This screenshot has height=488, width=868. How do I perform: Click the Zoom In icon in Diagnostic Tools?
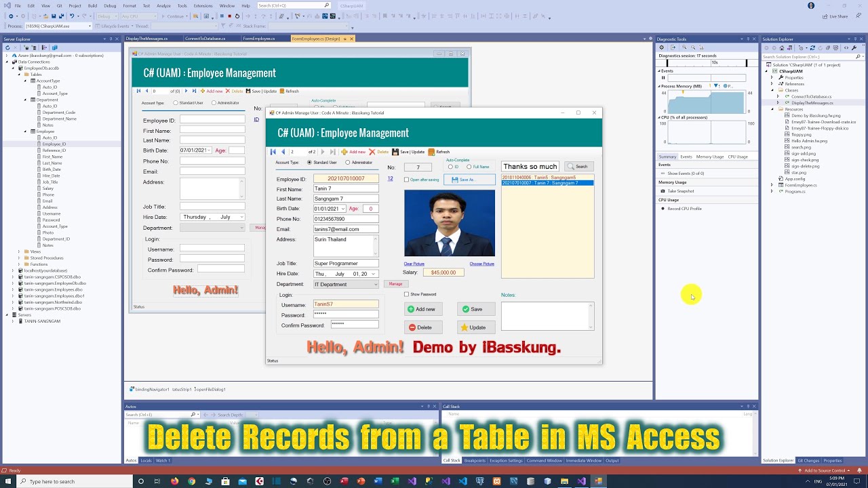[x=684, y=47]
